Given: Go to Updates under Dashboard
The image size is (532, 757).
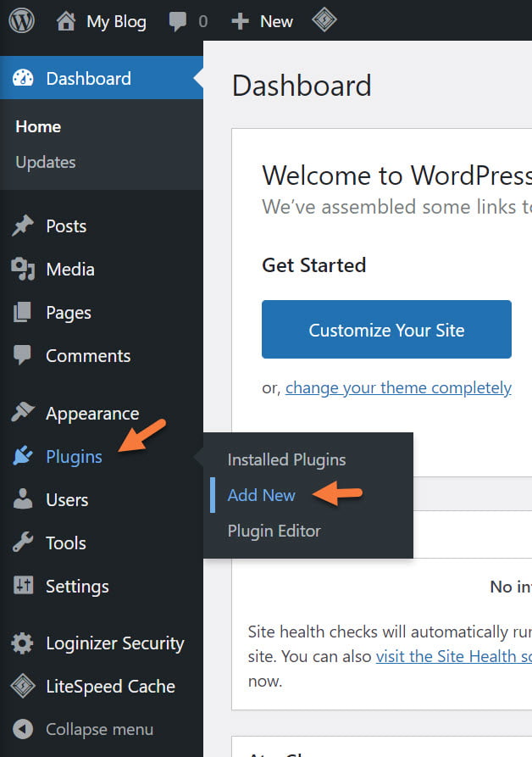Looking at the screenshot, I should coord(46,162).
